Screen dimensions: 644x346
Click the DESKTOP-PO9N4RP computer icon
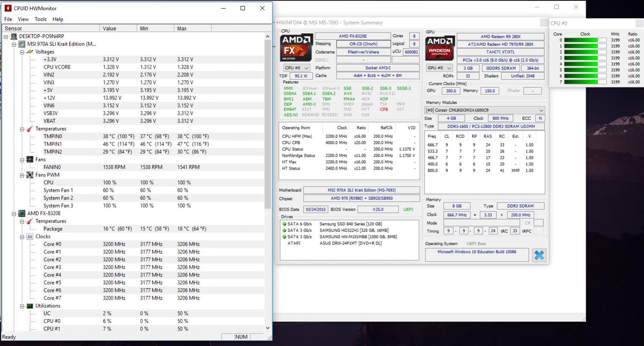14,36
